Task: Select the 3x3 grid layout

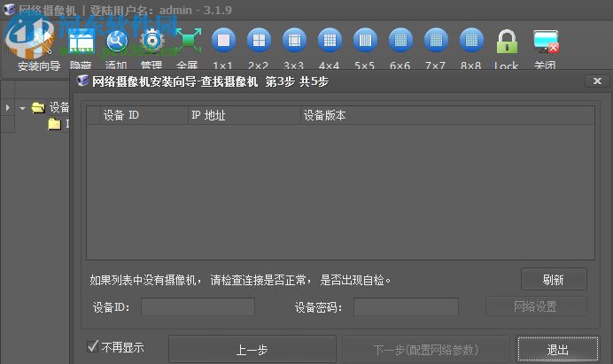Action: [x=294, y=40]
